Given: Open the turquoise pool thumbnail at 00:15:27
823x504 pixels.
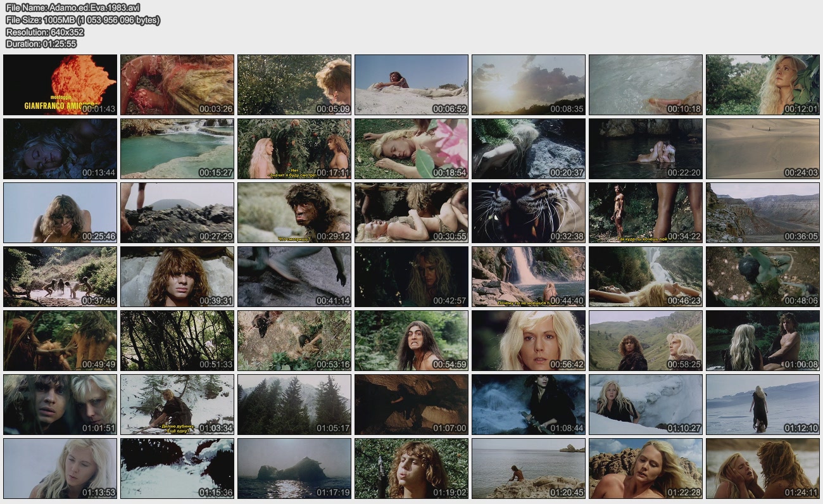Looking at the screenshot, I should tap(177, 148).
